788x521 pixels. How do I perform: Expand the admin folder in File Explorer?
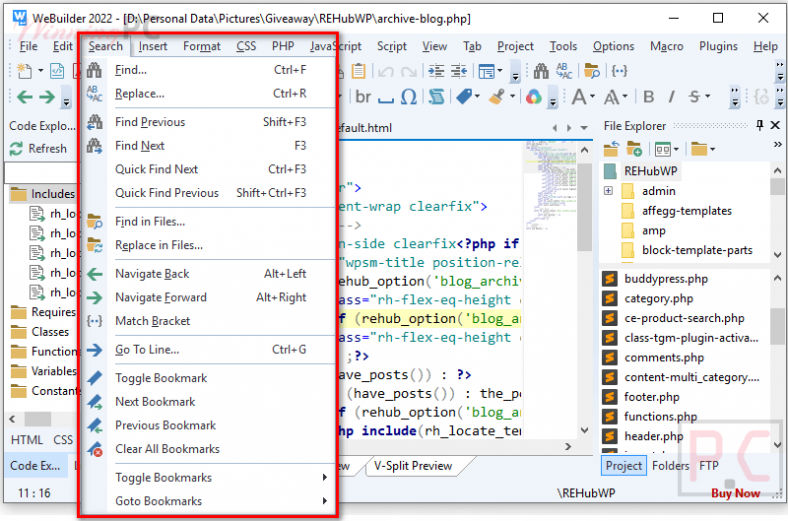point(608,191)
